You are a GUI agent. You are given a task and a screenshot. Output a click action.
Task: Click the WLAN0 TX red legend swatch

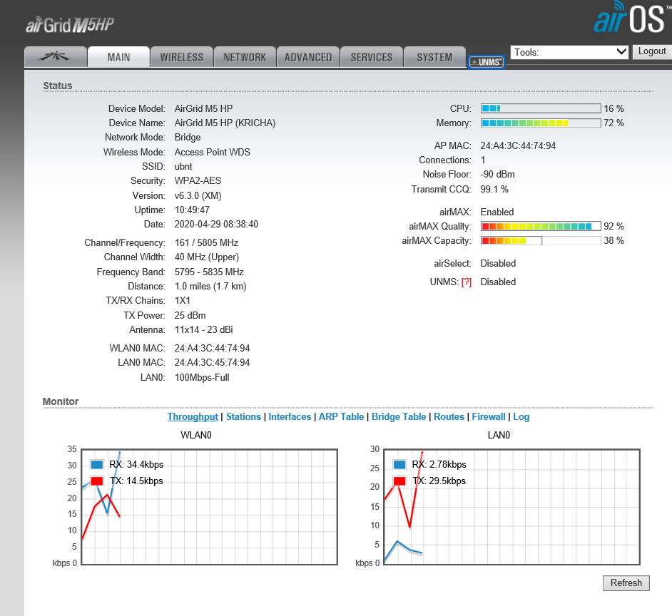[x=97, y=481]
